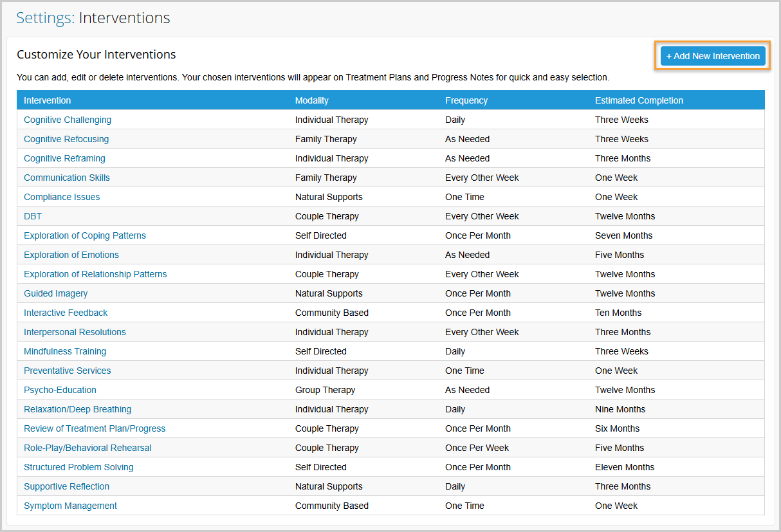Select Exploration of Coping Patterns
This screenshot has width=781, height=532.
[x=85, y=235]
